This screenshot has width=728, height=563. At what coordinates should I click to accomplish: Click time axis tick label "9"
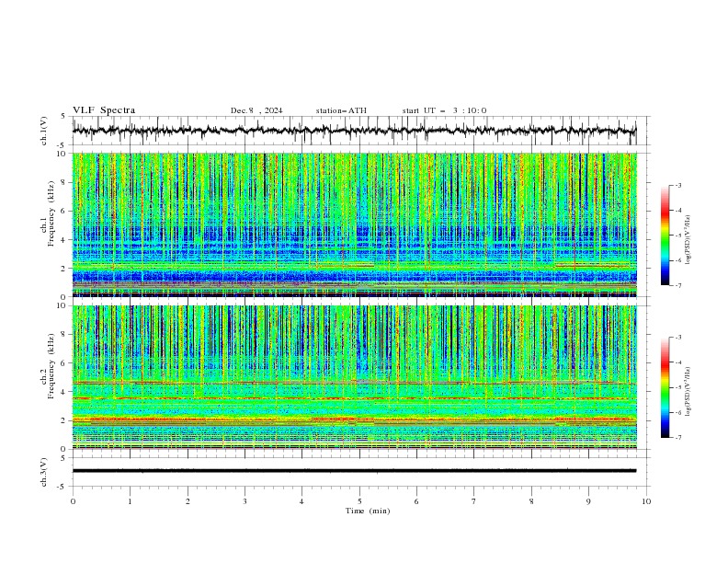pyautogui.click(x=588, y=501)
